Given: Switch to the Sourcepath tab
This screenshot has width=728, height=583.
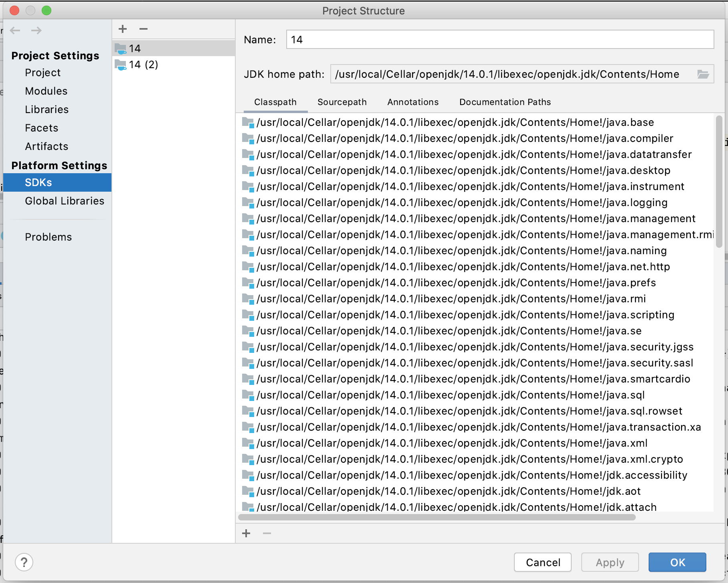Looking at the screenshot, I should coord(342,102).
